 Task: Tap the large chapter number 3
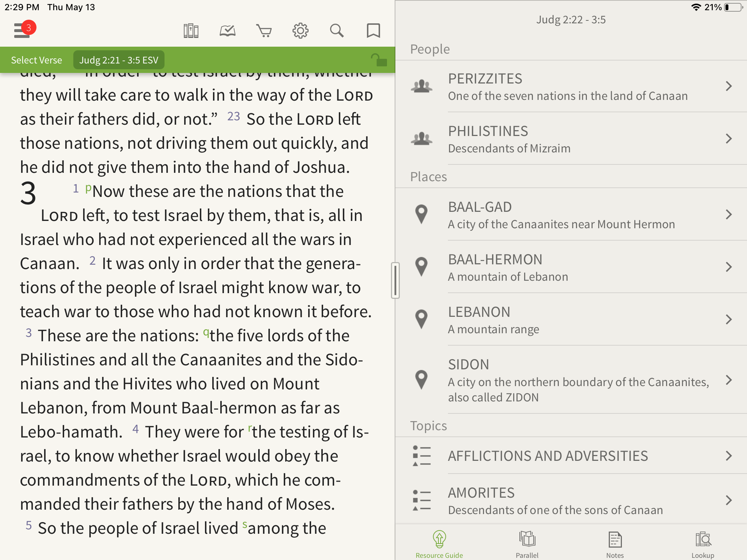tap(28, 193)
